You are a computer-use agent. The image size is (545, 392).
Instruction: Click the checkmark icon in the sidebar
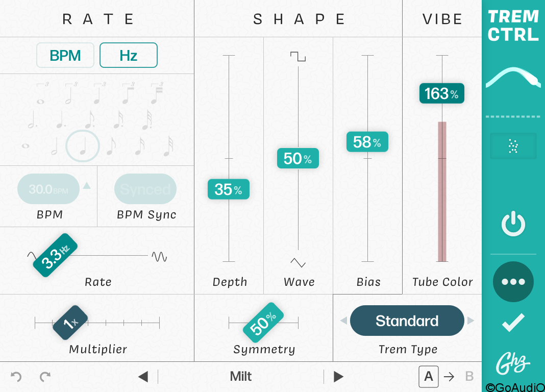tap(513, 323)
